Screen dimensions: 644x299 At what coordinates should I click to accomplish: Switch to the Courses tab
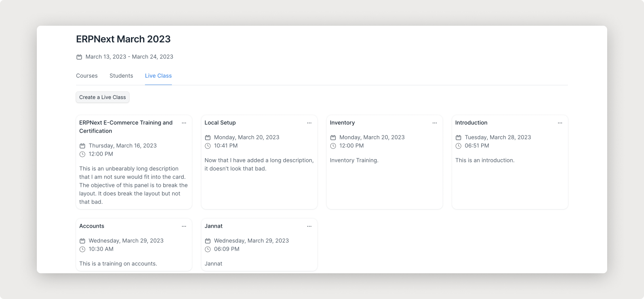click(87, 76)
